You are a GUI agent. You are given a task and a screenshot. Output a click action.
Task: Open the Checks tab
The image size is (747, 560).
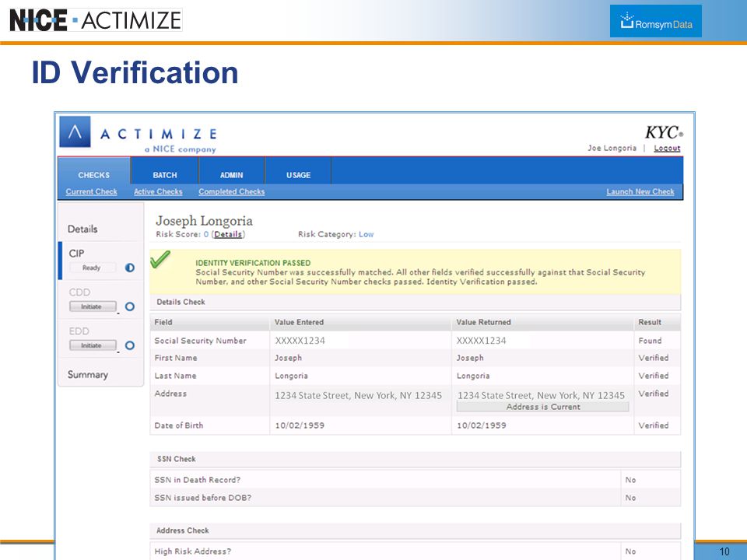tap(94, 175)
